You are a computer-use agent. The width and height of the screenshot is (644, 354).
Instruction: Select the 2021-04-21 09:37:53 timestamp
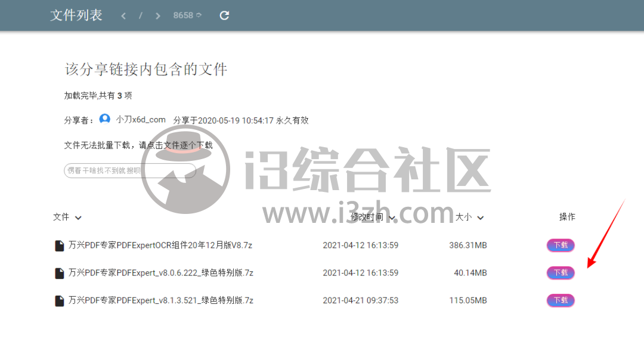(x=361, y=300)
